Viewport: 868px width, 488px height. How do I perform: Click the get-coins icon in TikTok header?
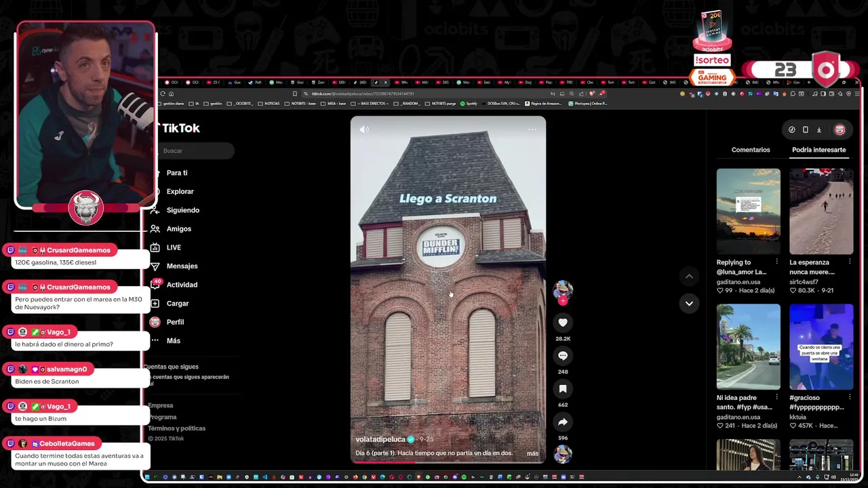click(791, 129)
